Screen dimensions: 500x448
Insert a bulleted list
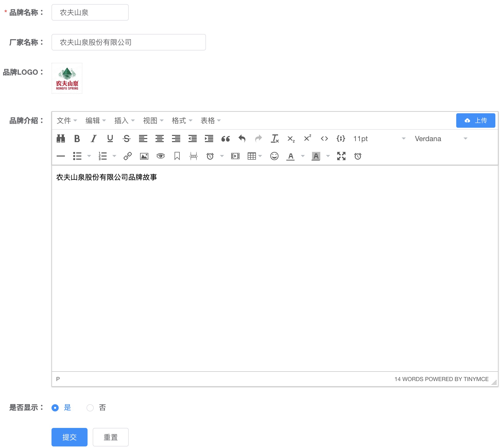pos(77,156)
